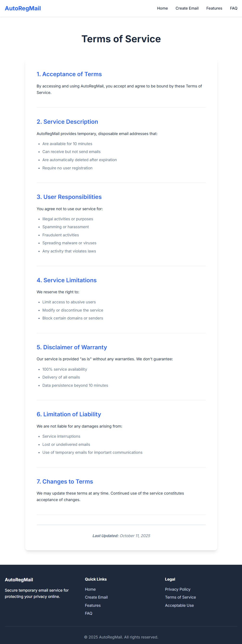Open Create Email from footer Quick Links
The height and width of the screenshot is (644, 242).
pos(96,597)
